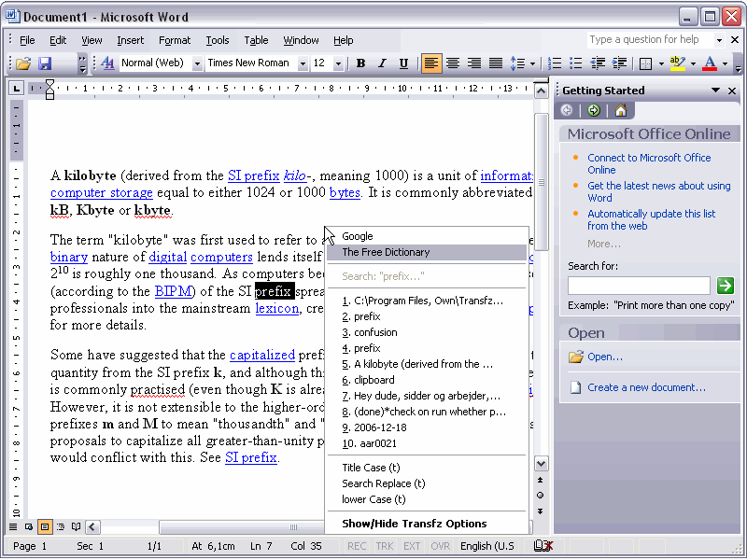
Task: Toggle Underline formatting
Action: (403, 63)
